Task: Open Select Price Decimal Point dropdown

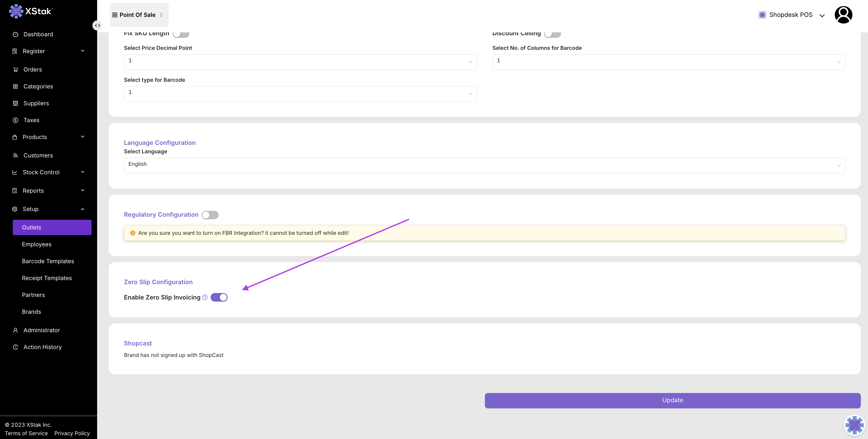Action: pos(300,62)
